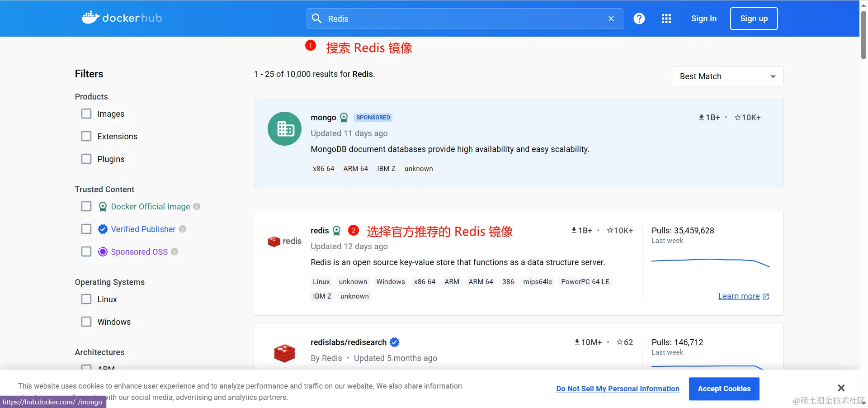Click Sponsored OSS info icon
This screenshot has width=868, height=408.
tap(175, 251)
